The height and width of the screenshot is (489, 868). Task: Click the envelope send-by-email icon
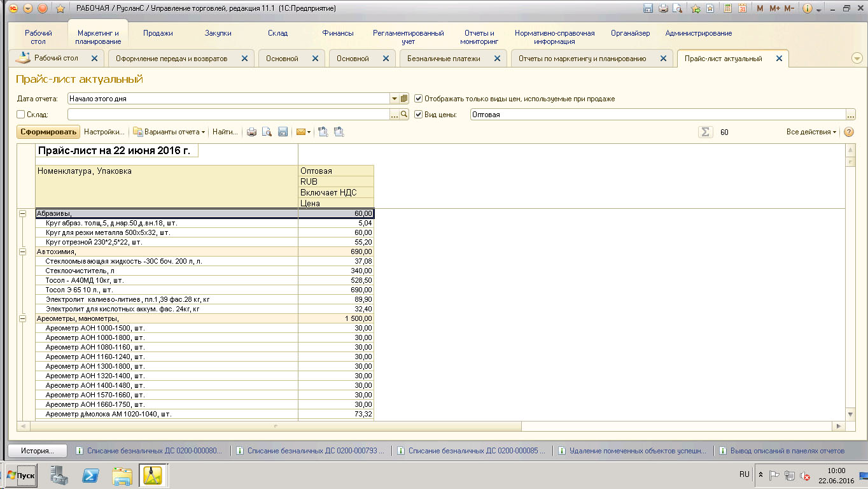pyautogui.click(x=300, y=132)
